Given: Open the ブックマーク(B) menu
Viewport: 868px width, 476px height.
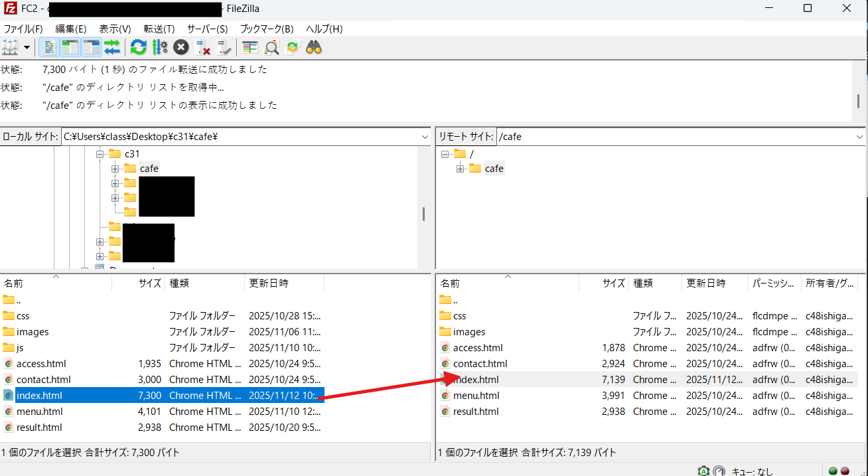Looking at the screenshot, I should tap(266, 29).
